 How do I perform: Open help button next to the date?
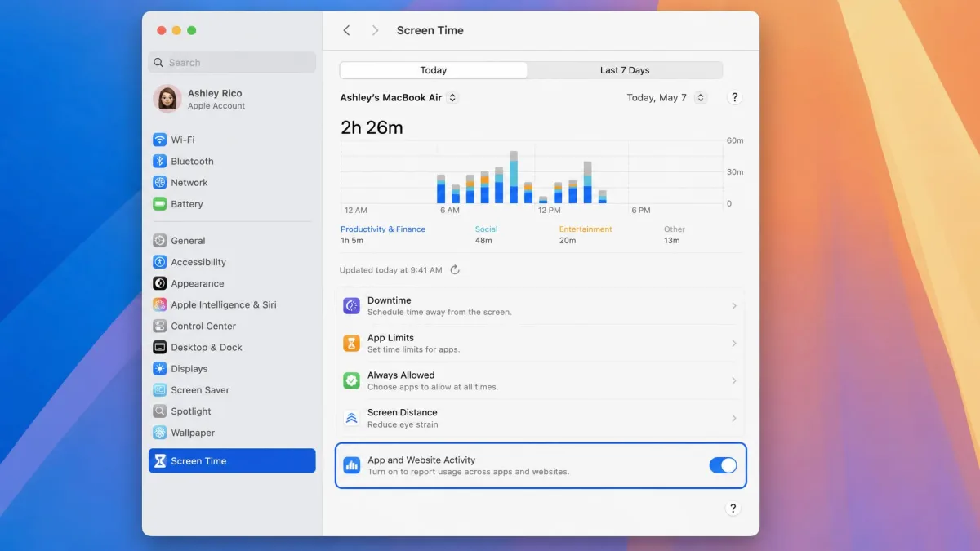tap(734, 97)
